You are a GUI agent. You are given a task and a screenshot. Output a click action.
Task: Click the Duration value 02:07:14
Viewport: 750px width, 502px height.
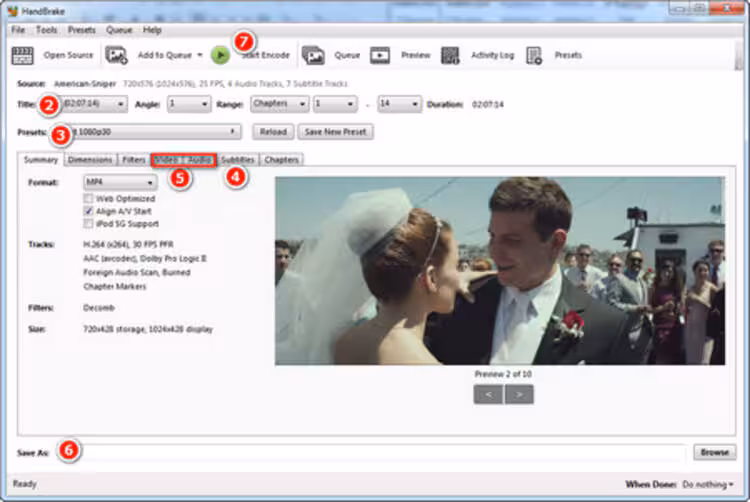tap(488, 104)
